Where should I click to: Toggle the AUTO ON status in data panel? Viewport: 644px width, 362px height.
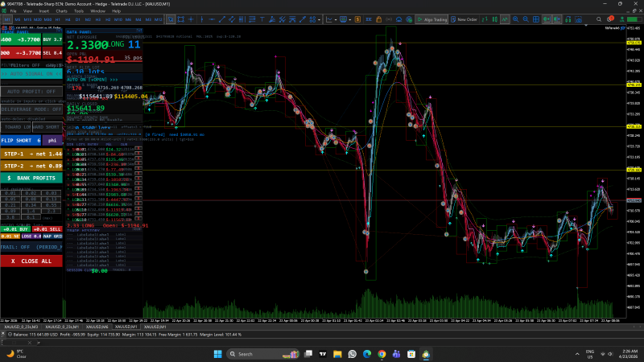tap(92, 80)
